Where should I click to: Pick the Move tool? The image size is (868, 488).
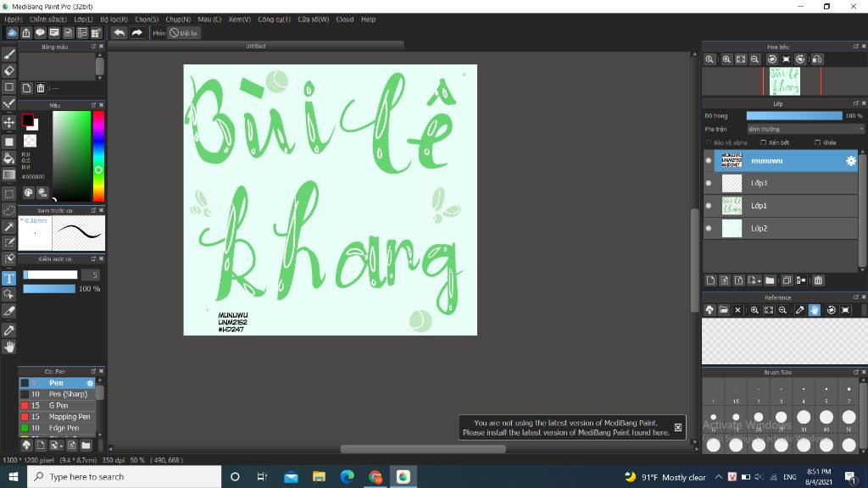[x=8, y=122]
